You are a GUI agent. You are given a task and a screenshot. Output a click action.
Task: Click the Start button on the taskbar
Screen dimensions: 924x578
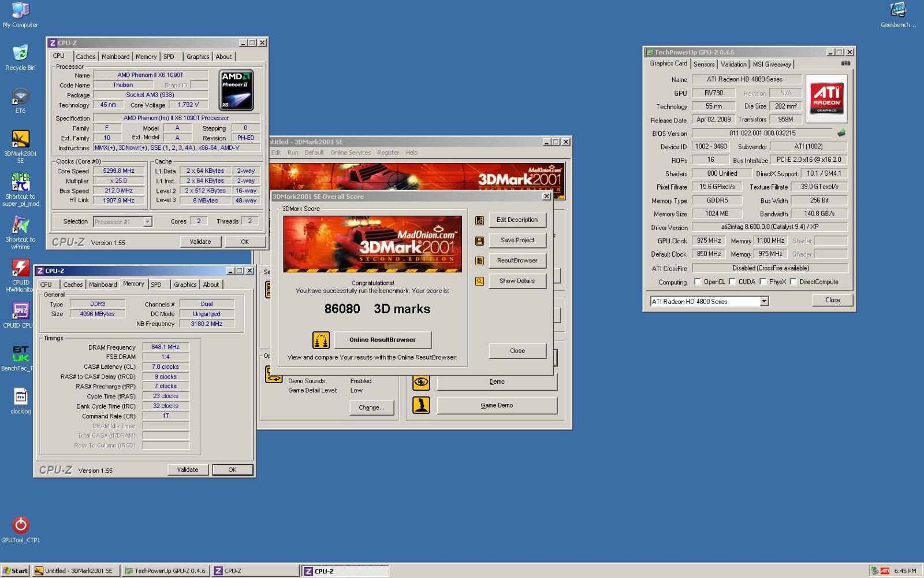point(15,570)
